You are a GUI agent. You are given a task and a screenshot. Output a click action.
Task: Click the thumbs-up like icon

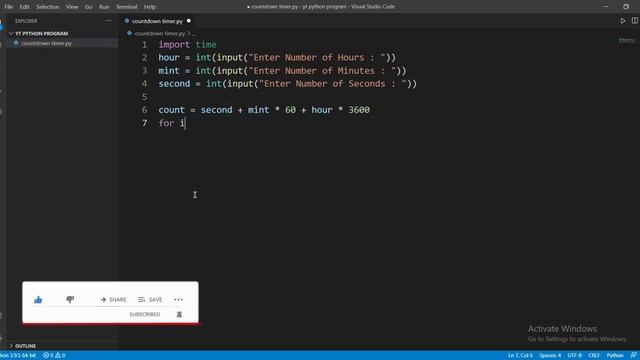point(38,300)
